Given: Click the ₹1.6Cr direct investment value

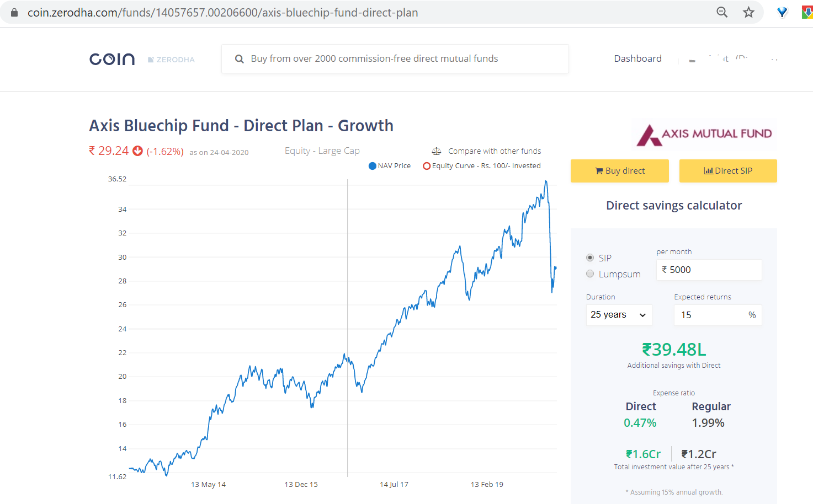Looking at the screenshot, I should tap(643, 454).
